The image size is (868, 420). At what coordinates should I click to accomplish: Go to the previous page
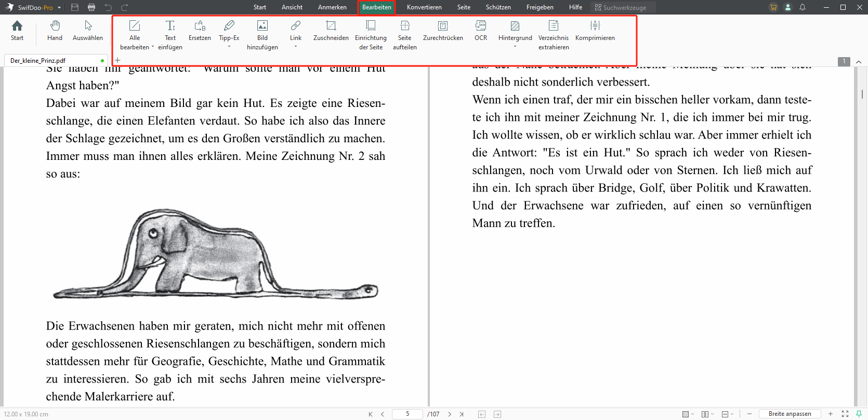click(x=383, y=414)
